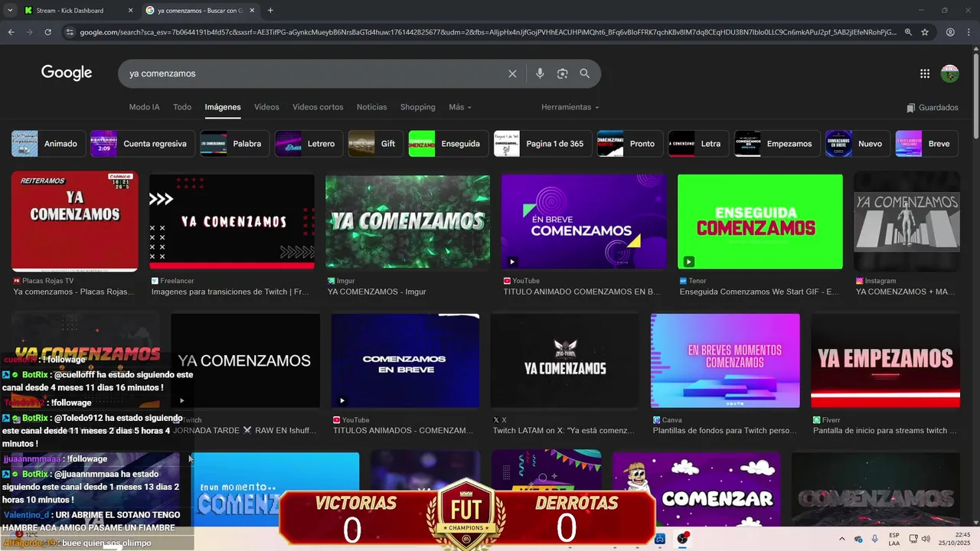Expand the Más dropdown
This screenshot has height=551, width=980.
[x=460, y=107]
